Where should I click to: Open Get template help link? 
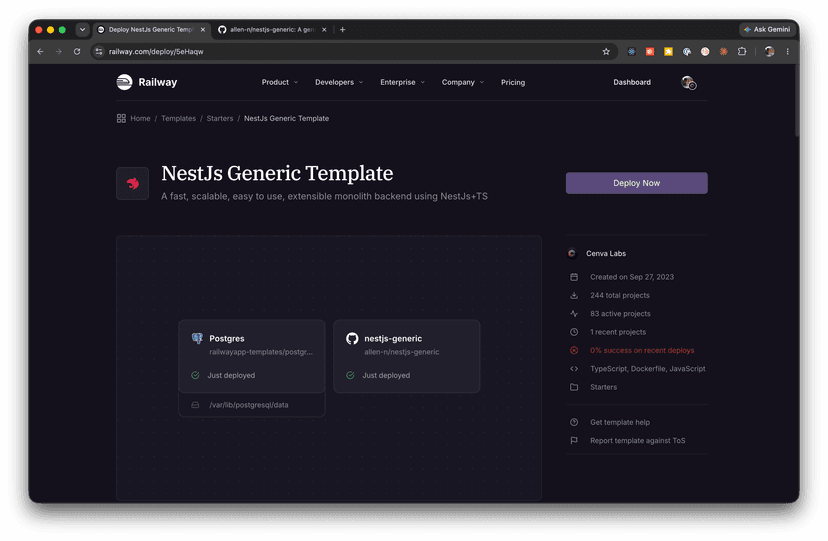(620, 422)
